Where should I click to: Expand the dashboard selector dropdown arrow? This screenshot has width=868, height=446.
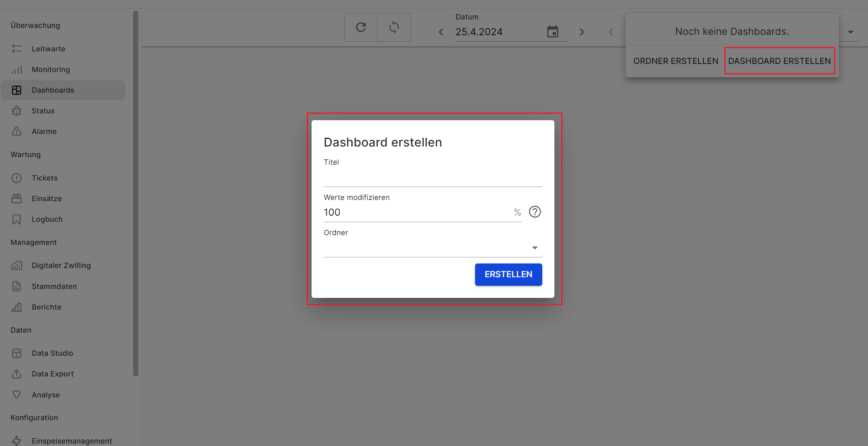coord(850,32)
